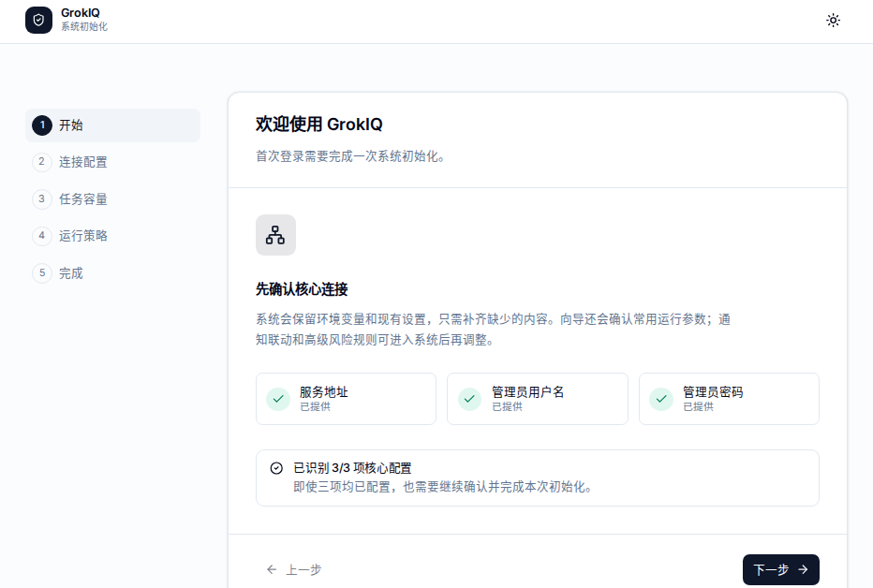The image size is (873, 588).
Task: Click the circled check icon beside 已识别 3/3
Action: (276, 468)
